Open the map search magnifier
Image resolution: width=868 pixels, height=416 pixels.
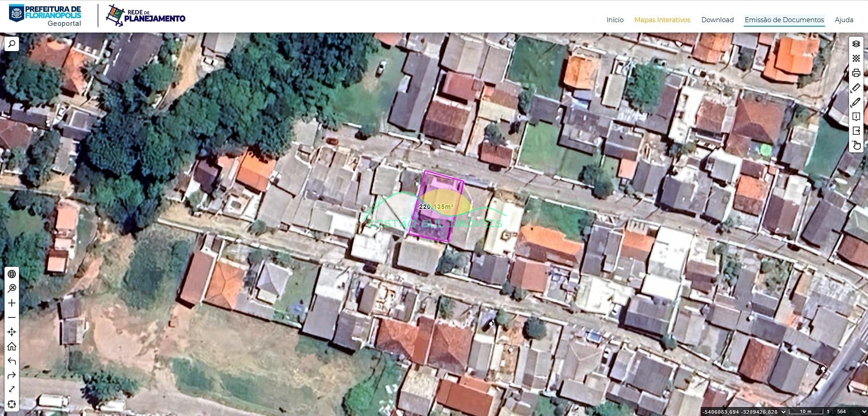coord(12,44)
